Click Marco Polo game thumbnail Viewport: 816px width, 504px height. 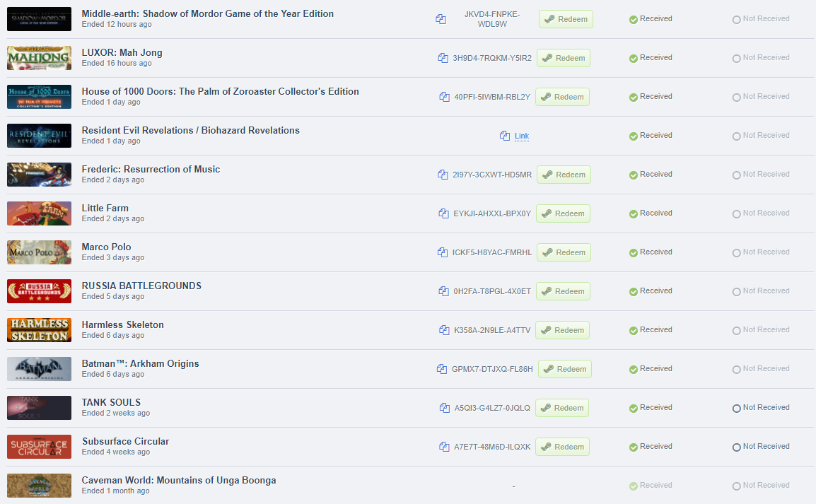pyautogui.click(x=39, y=252)
